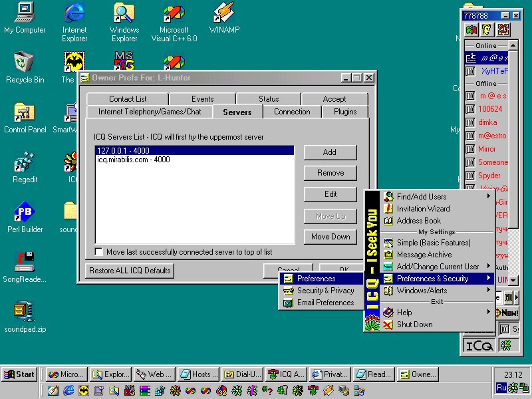This screenshot has width=532, height=399.
Task: Open the Internet Telephony/Games/Chat tab
Action: [x=150, y=112]
